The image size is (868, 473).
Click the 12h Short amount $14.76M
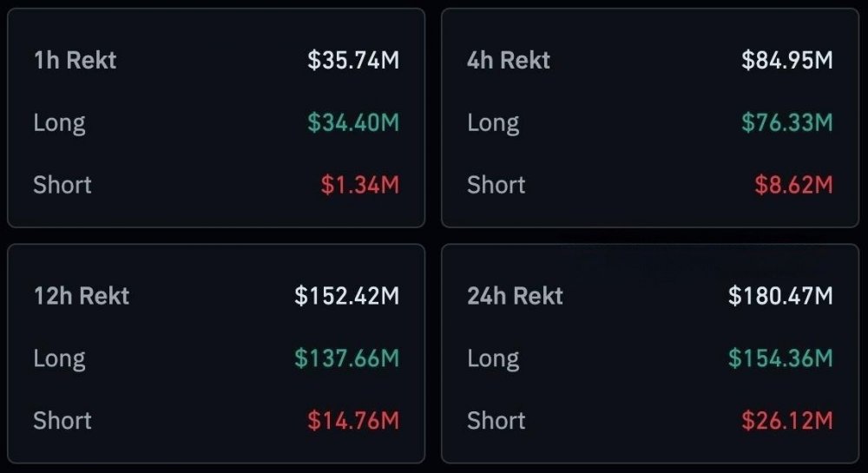pyautogui.click(x=353, y=421)
